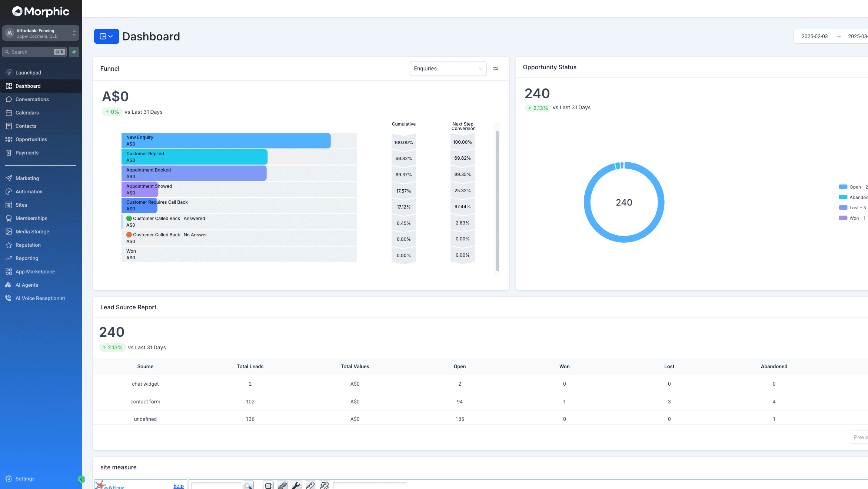Click the Abandoned column header
The width and height of the screenshot is (868, 489).
pos(774,366)
